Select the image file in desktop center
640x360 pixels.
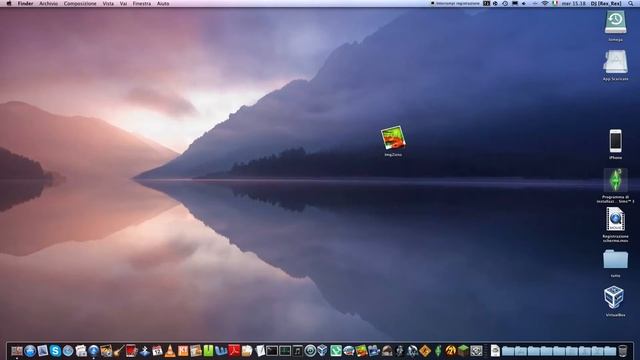393,138
